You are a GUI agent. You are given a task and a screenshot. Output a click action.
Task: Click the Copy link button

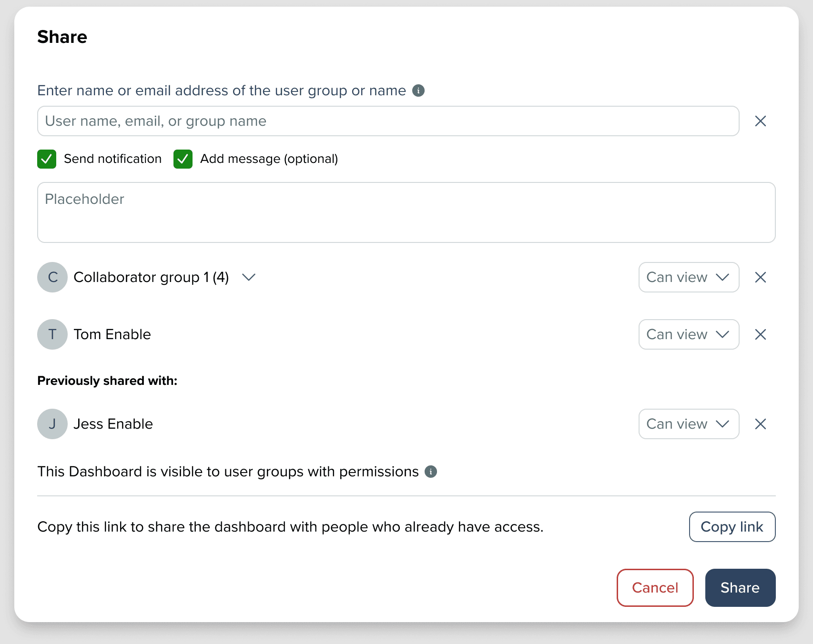click(732, 527)
